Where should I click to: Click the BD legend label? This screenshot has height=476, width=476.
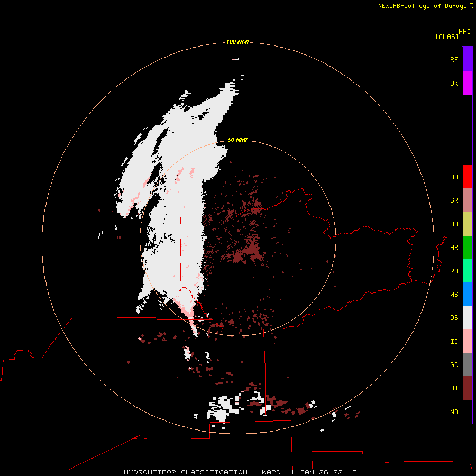coord(454,224)
